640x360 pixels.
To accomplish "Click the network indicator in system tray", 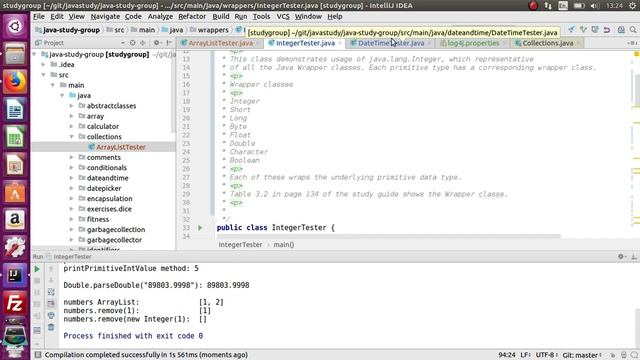I will [548, 6].
